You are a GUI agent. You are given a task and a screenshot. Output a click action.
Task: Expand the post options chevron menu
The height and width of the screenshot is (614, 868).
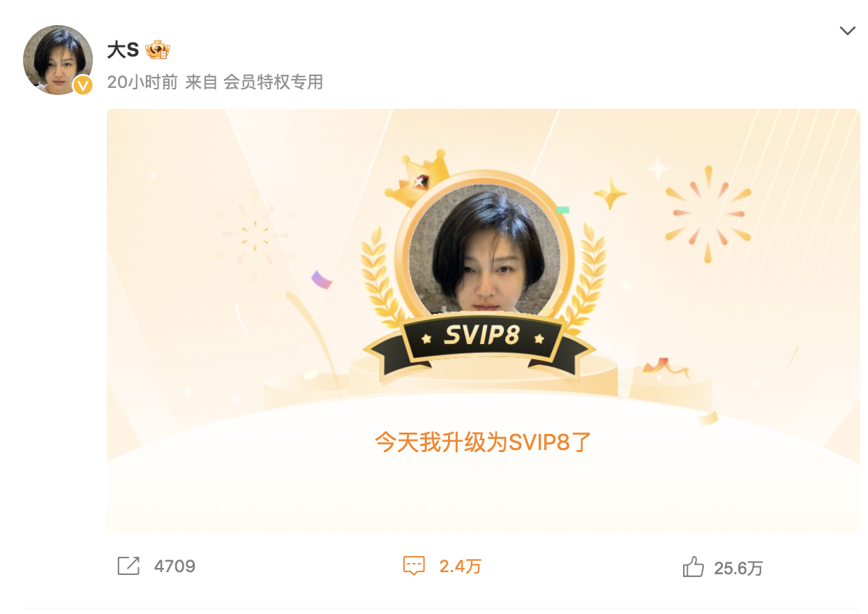[847, 31]
